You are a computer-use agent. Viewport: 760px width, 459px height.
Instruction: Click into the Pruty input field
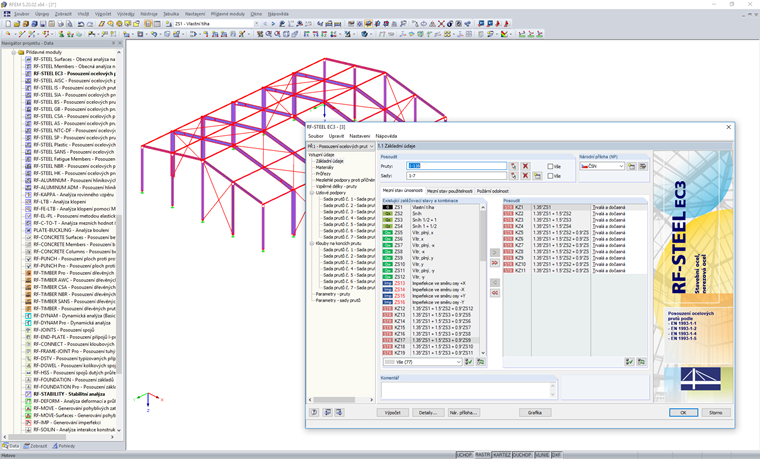coord(457,166)
